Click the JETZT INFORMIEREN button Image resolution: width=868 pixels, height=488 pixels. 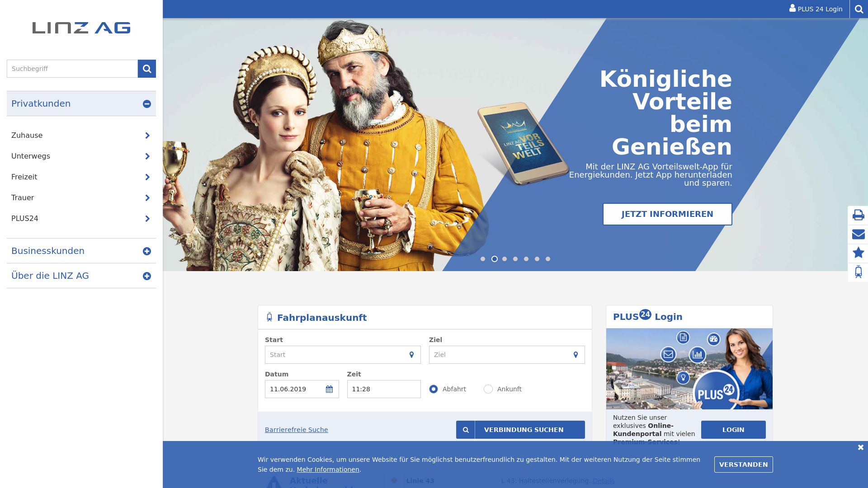[667, 214]
